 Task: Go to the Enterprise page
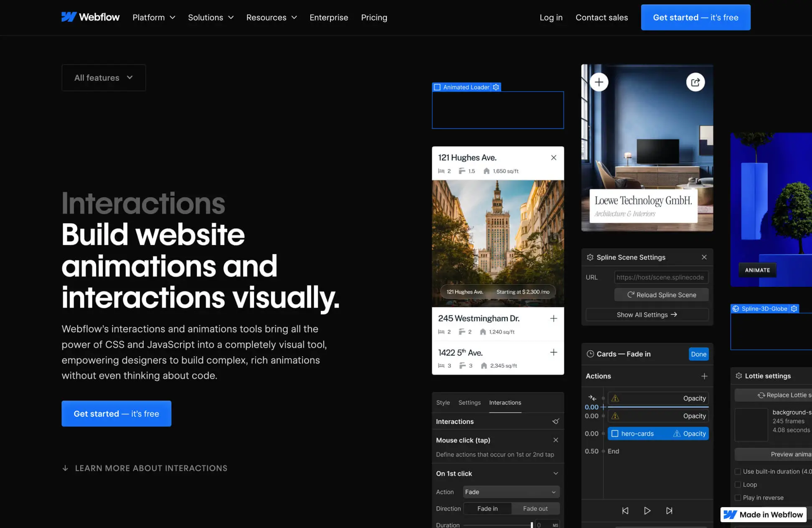329,18
